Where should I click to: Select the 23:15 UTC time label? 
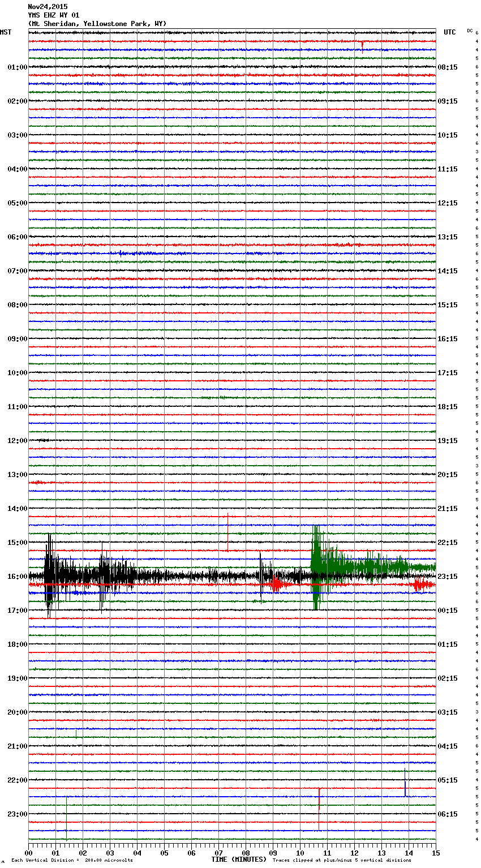point(448,577)
